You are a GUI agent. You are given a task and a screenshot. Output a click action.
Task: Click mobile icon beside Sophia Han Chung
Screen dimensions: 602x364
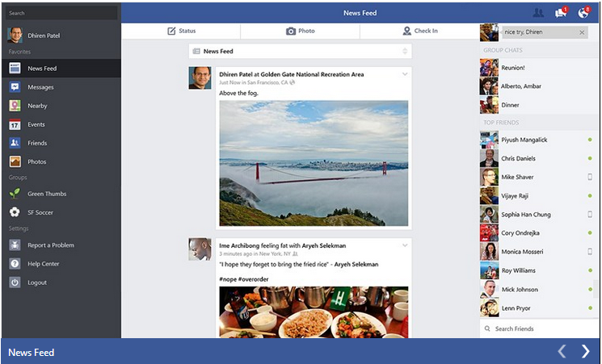pos(590,214)
